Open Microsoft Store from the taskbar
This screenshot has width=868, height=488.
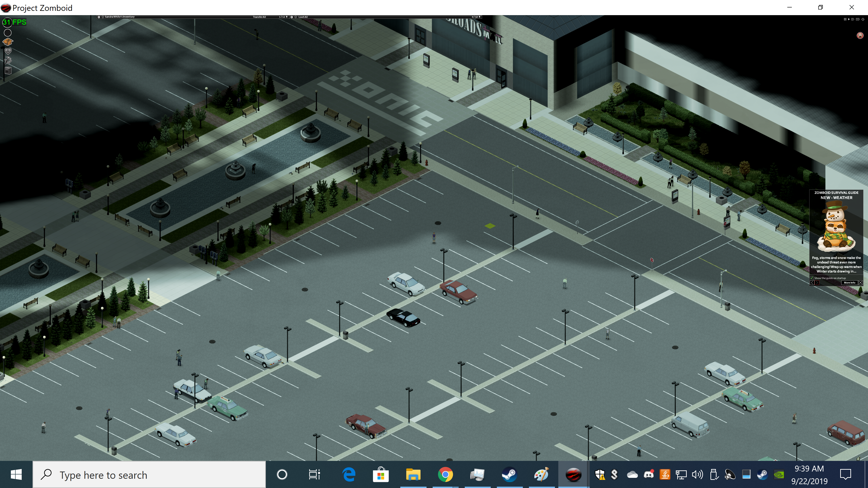pos(381,475)
